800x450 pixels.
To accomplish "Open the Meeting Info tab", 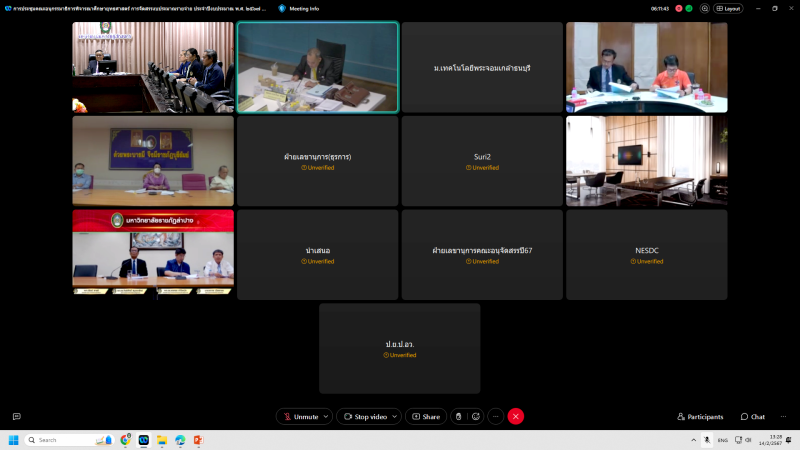I will (x=300, y=8).
